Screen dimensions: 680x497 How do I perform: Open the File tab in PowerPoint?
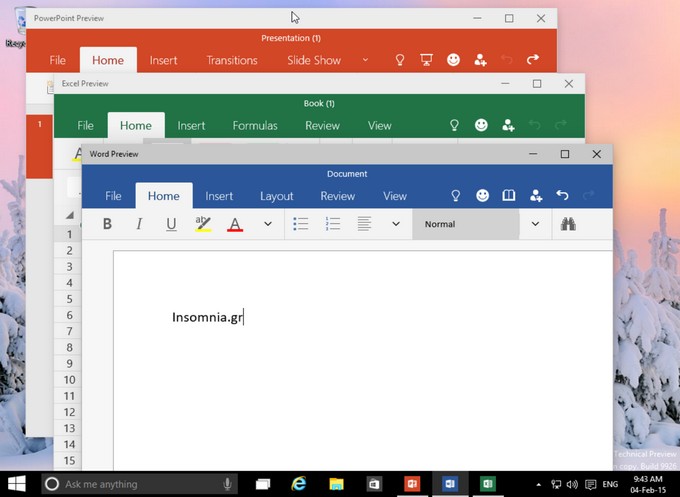[x=58, y=60]
